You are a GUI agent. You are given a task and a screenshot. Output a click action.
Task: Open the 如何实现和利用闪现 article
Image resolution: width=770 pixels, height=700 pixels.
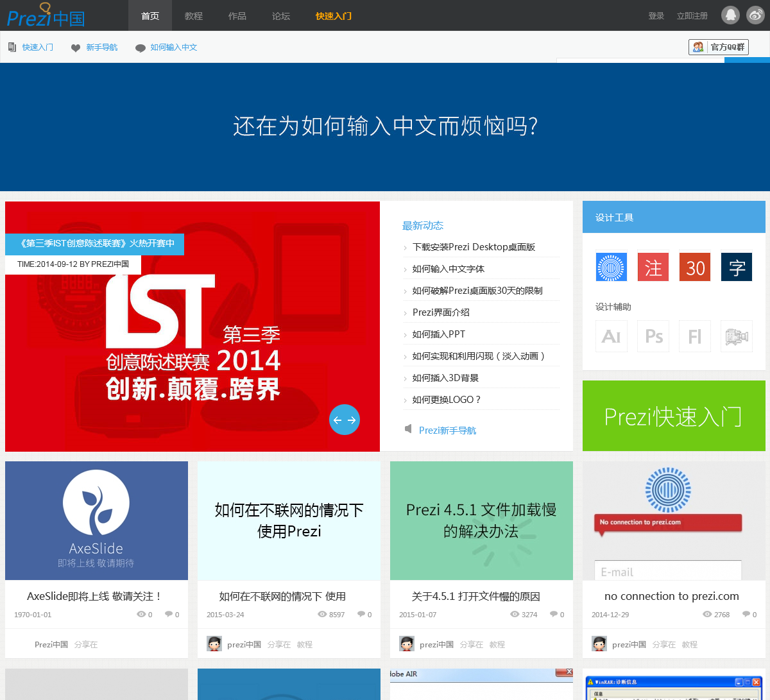[x=478, y=356]
